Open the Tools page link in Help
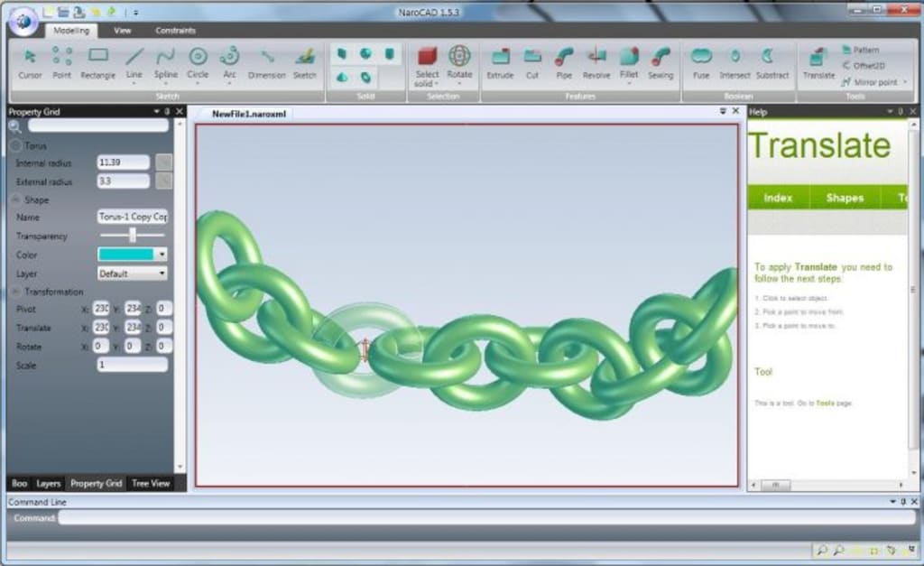The image size is (924, 566). pyautogui.click(x=825, y=404)
